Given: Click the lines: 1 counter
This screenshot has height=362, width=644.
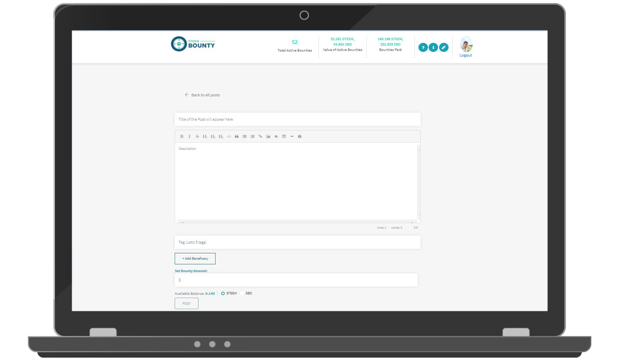Looking at the screenshot, I should tap(382, 228).
